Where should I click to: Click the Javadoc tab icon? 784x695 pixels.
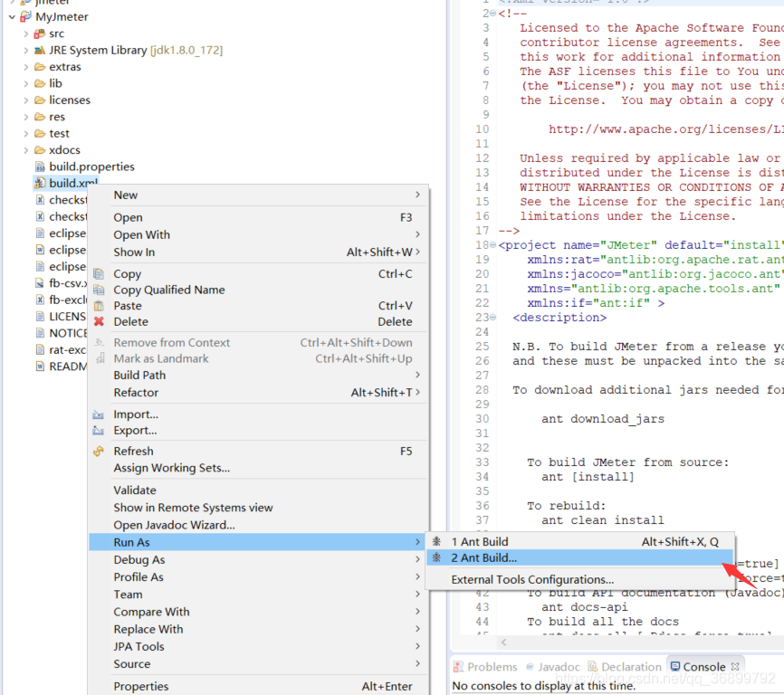coord(530,667)
